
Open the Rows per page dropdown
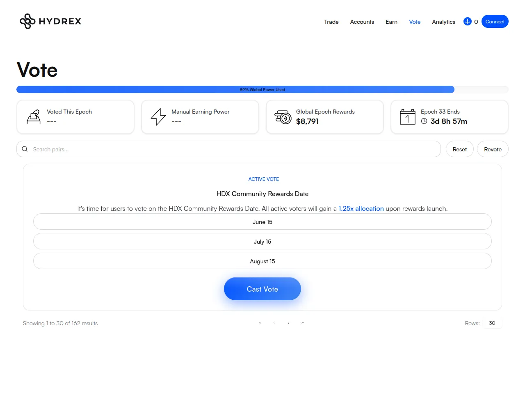coord(492,323)
